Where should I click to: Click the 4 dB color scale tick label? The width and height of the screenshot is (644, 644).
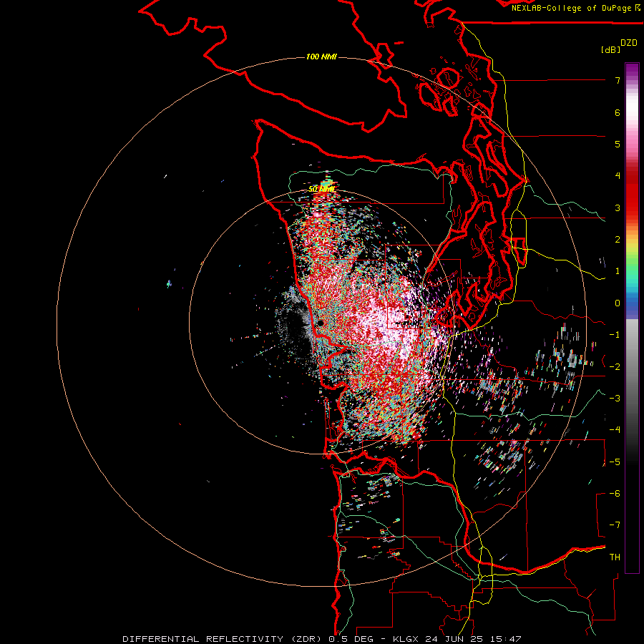pyautogui.click(x=618, y=176)
